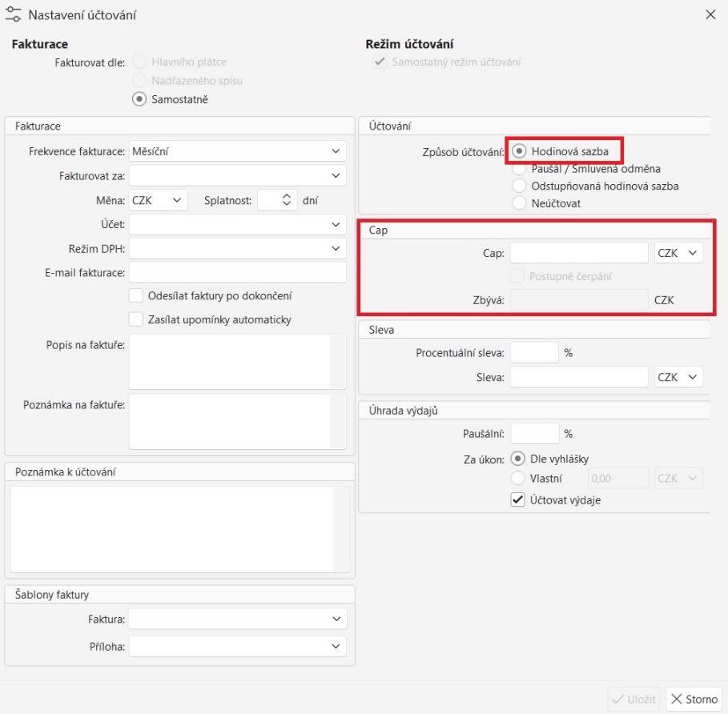The height and width of the screenshot is (714, 728).
Task: Click the Cap amount input field
Action: 578,253
